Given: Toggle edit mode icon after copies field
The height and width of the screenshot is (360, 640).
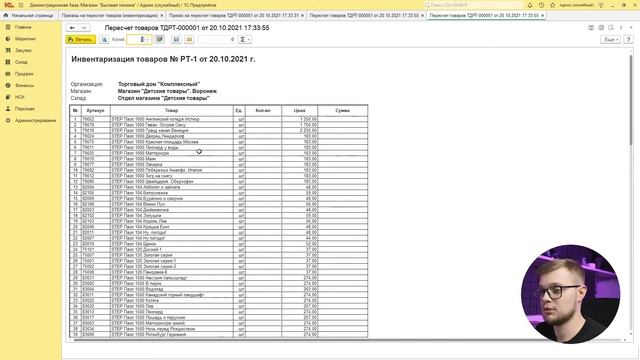Looking at the screenshot, I should [160, 40].
